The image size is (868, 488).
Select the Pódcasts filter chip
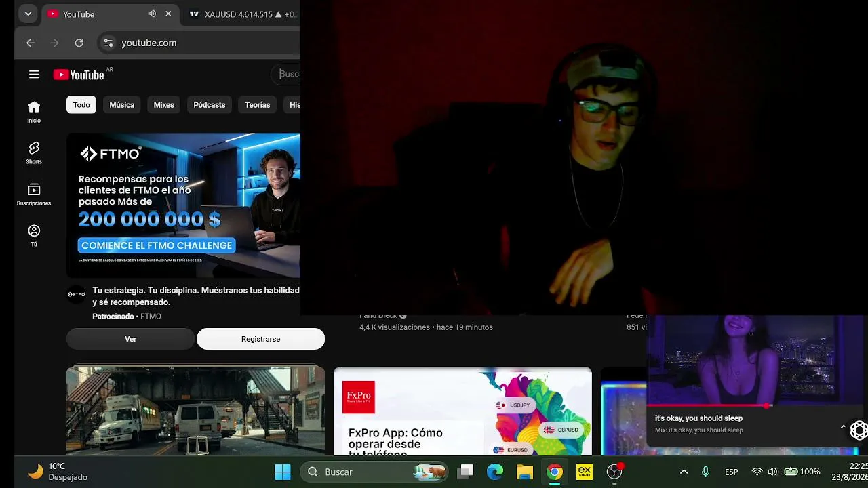click(x=210, y=105)
